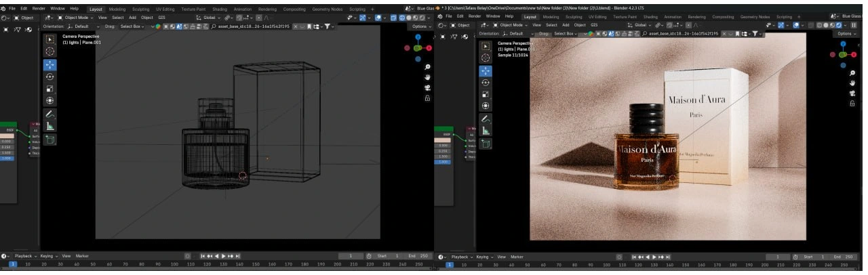The width and height of the screenshot is (868, 275).
Task: Toggle camera view icon in left viewport
Action: tap(427, 88)
